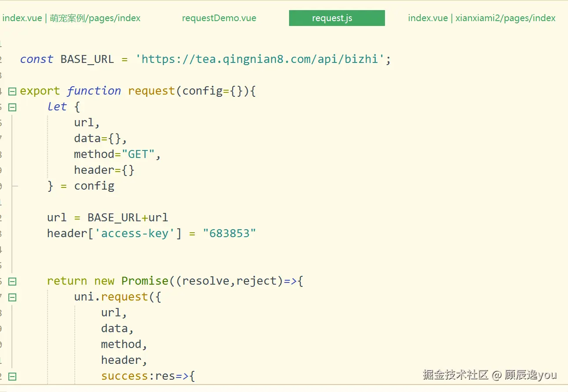The height and width of the screenshot is (392, 568).
Task: Click header, inside uni.request
Action: click(124, 360)
